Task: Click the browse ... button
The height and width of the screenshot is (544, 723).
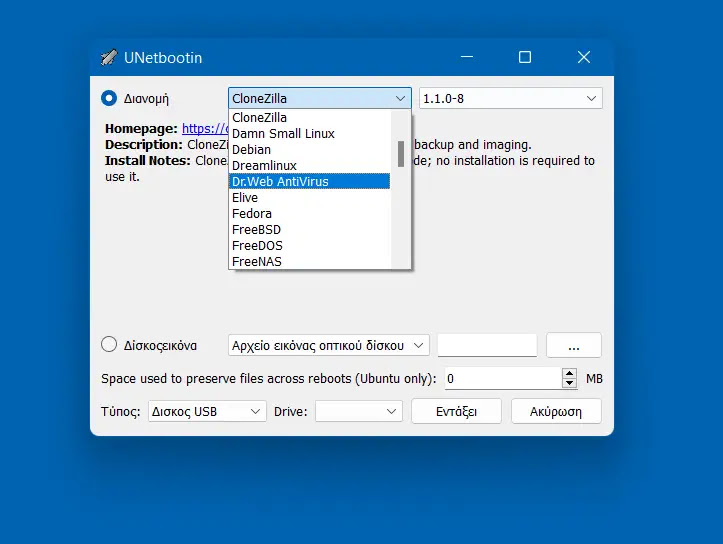Action: 574,345
